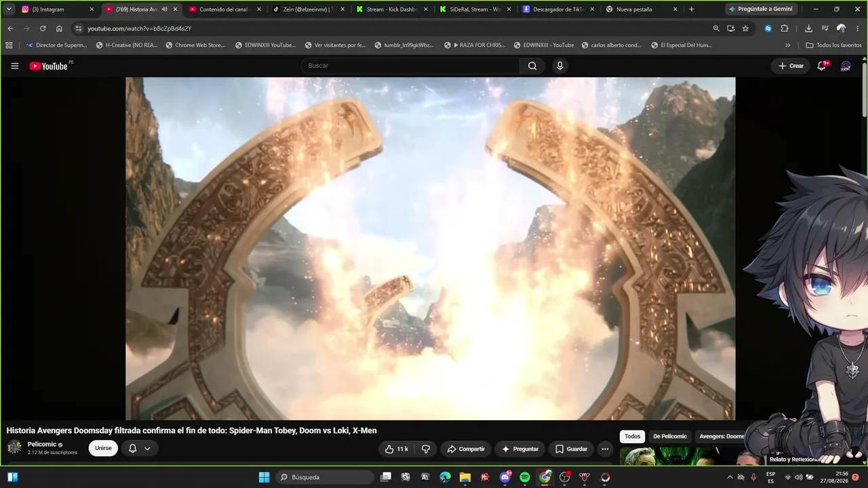
Task: Open the Crear menu button
Action: (791, 66)
